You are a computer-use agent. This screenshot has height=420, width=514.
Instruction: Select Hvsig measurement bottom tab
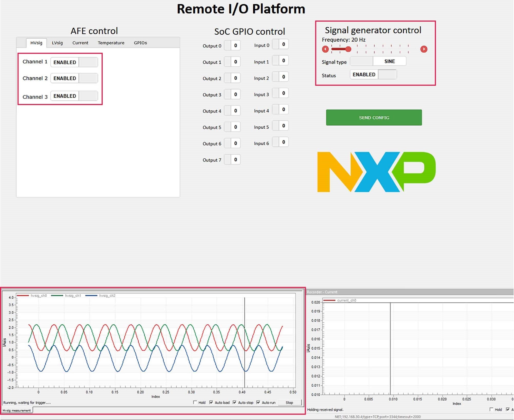[17, 411]
